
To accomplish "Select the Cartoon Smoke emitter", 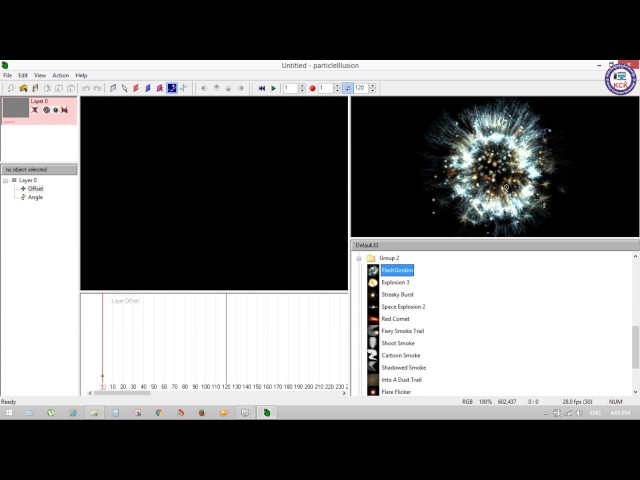I will click(400, 356).
